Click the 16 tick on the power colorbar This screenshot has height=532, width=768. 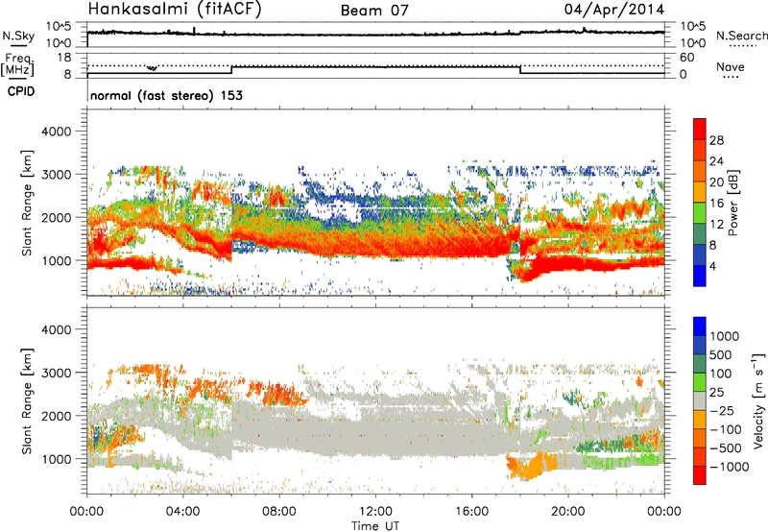coord(716,204)
